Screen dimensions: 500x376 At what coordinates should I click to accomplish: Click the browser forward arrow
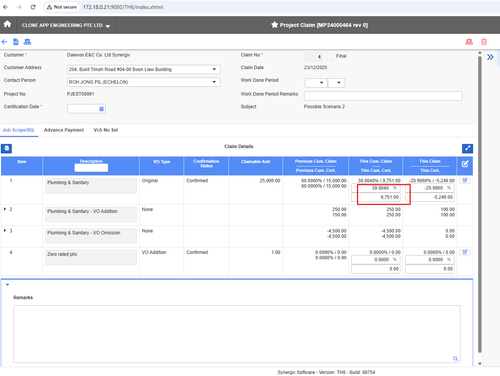19,7
